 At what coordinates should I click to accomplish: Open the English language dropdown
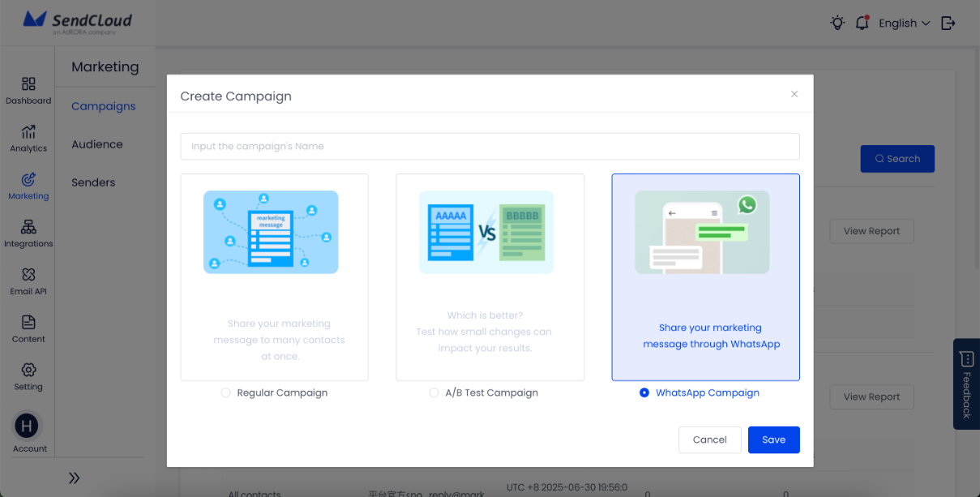pyautogui.click(x=902, y=23)
